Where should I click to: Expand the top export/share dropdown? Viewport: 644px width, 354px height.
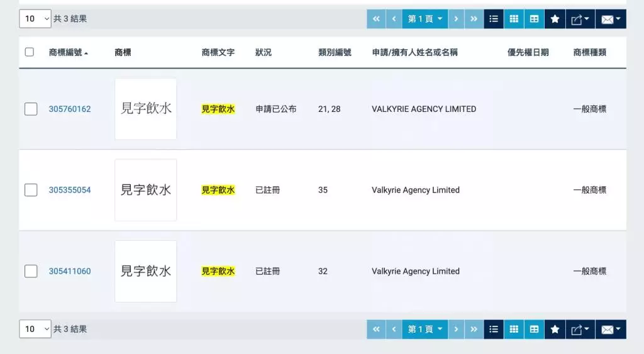point(580,19)
